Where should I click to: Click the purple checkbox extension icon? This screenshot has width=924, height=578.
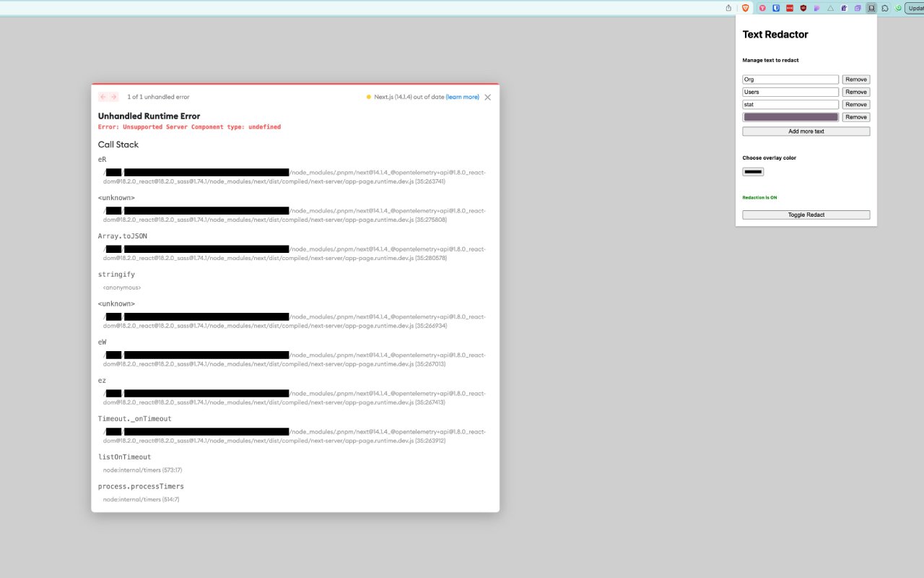[858, 8]
